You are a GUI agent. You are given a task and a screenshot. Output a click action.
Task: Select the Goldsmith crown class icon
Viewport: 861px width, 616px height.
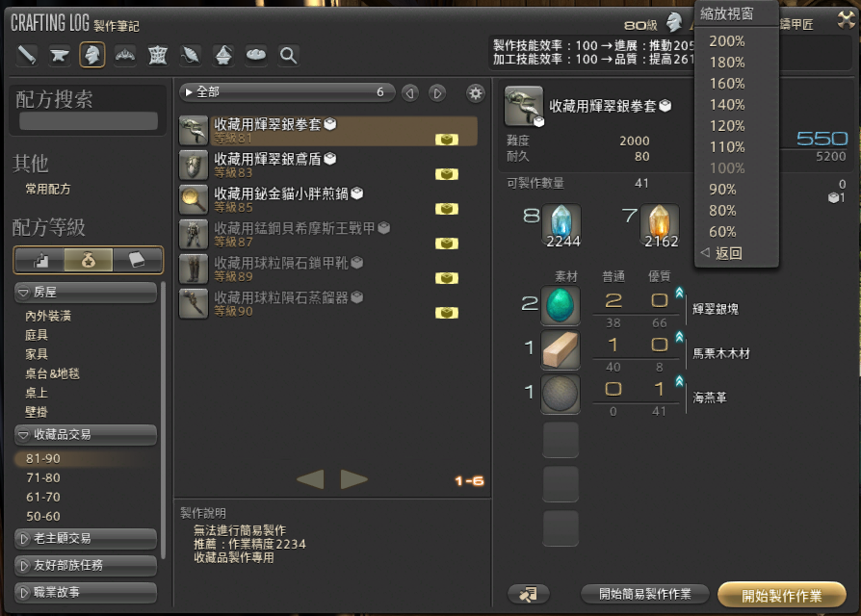click(126, 55)
